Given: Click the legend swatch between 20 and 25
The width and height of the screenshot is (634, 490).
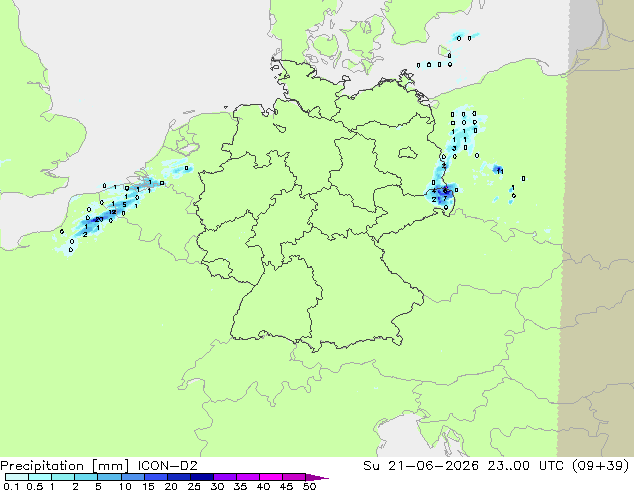Looking at the screenshot, I should (x=179, y=477).
